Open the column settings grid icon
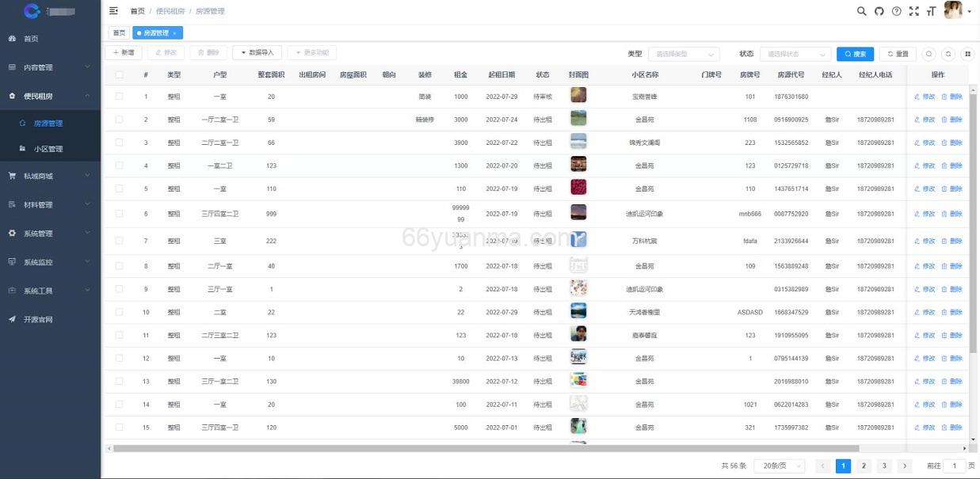 coord(967,53)
